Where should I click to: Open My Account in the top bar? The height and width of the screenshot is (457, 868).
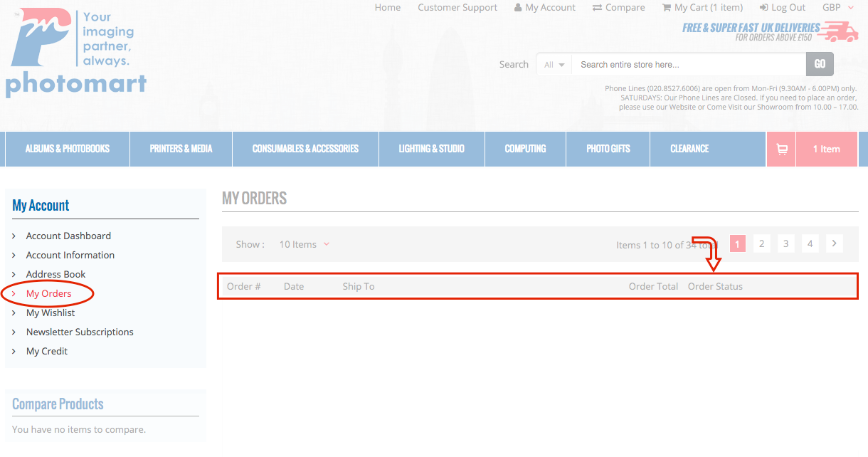click(x=544, y=8)
